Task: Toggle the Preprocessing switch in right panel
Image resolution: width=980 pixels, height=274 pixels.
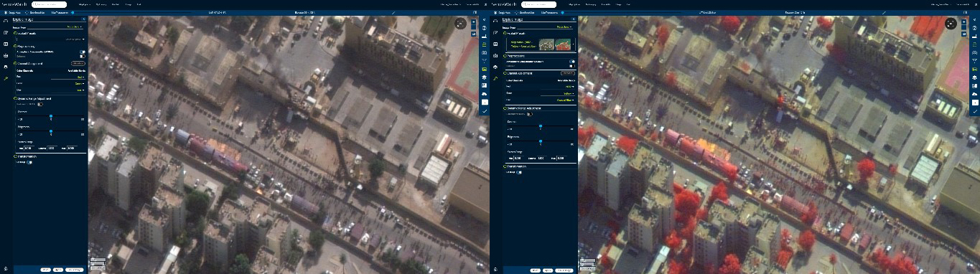Action: (x=572, y=62)
